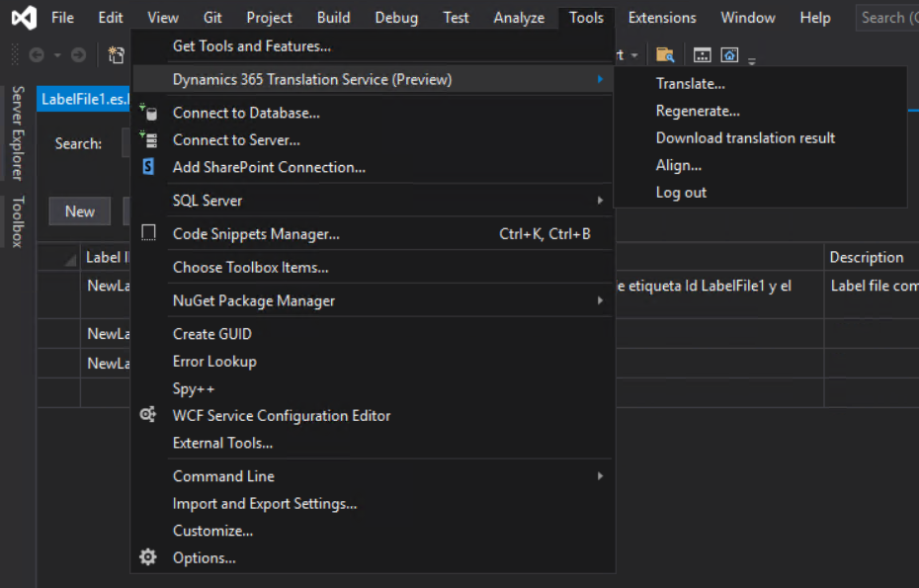Viewport: 919px width, 588px height.
Task: Select the LabelFile1.es document tab
Action: pos(79,99)
